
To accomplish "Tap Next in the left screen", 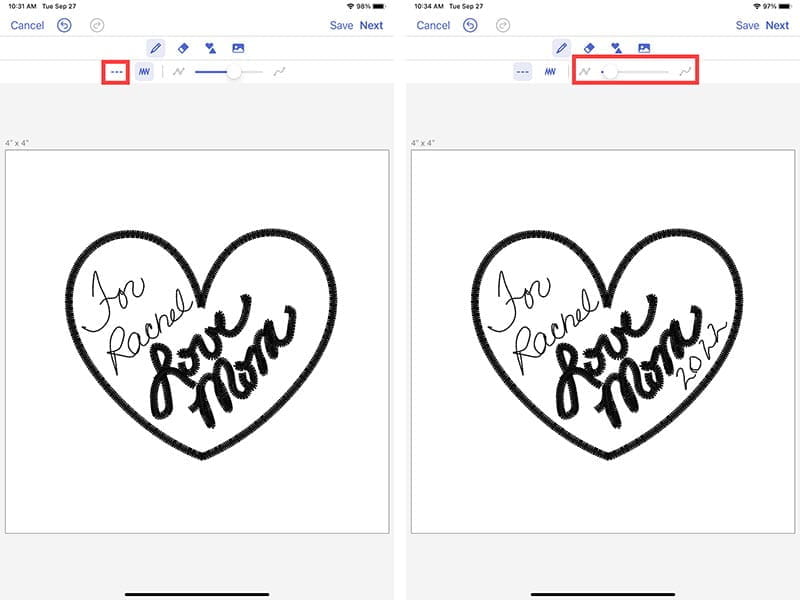I will click(x=371, y=25).
